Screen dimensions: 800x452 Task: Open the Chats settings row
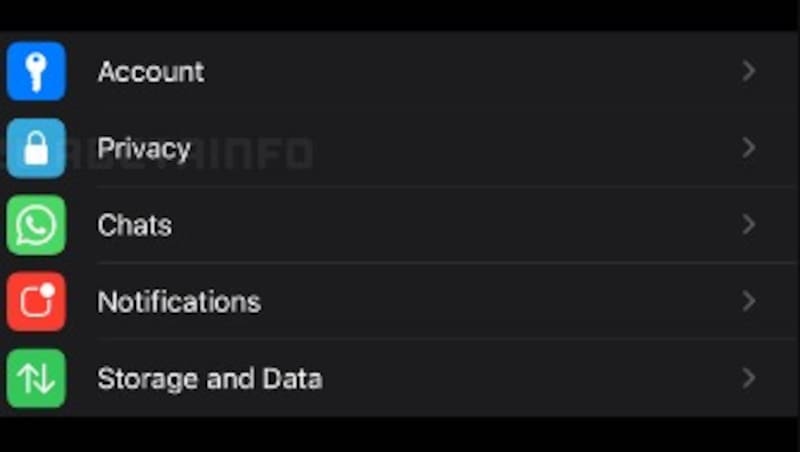click(420, 225)
